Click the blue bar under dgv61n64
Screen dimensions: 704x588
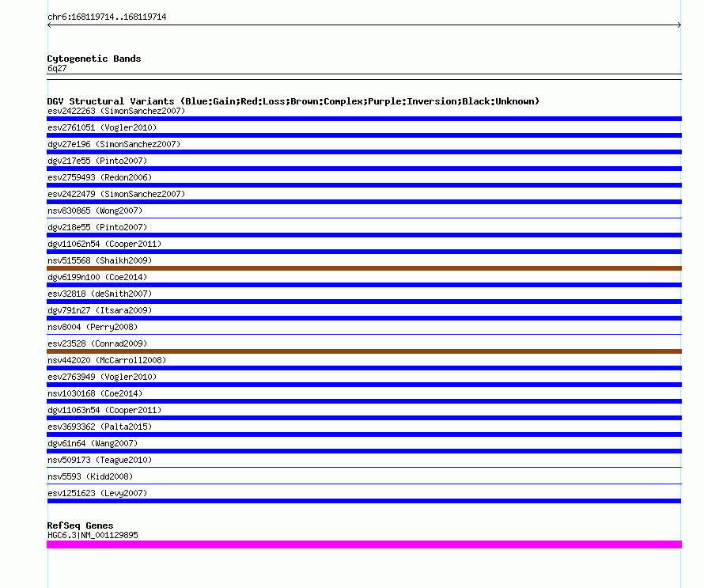tap(364, 451)
